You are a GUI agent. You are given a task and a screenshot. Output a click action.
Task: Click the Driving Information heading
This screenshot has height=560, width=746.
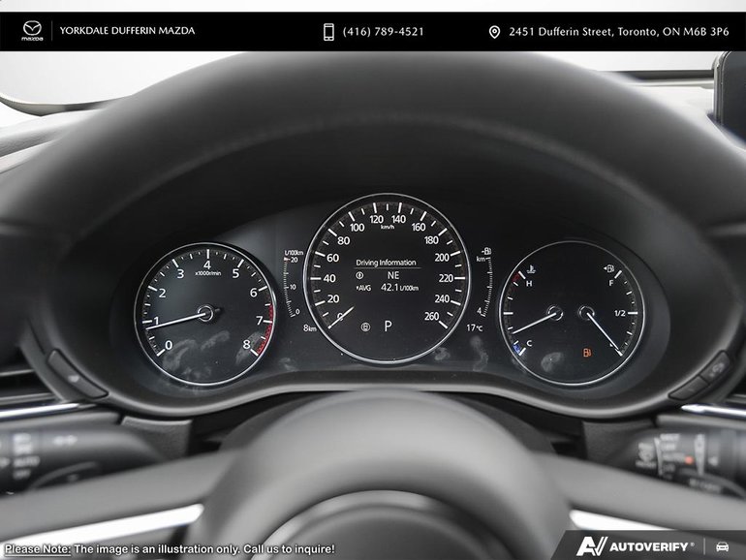click(386, 262)
